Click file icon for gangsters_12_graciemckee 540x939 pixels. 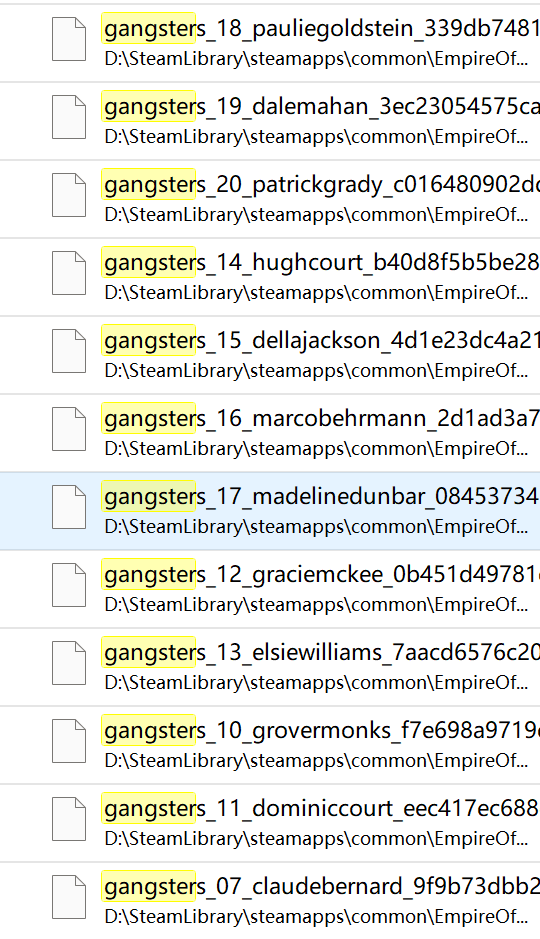click(69, 586)
